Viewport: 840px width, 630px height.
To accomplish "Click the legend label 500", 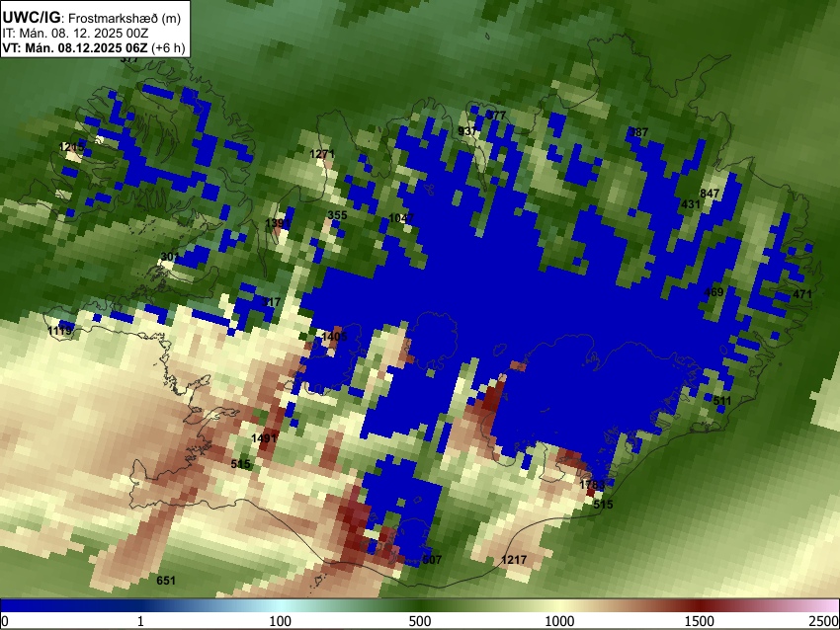I will 420,621.
